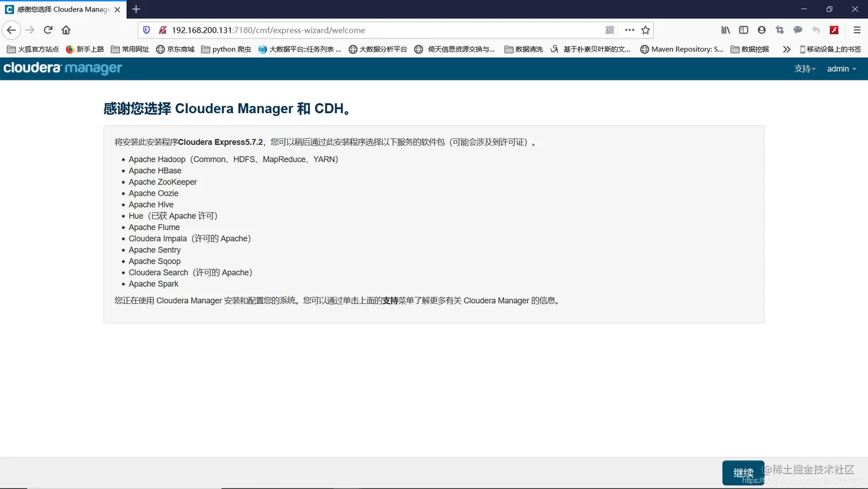Screen dimensions: 868x489
Task: Open the Firefox account avatar icon
Action: pyautogui.click(x=762, y=30)
